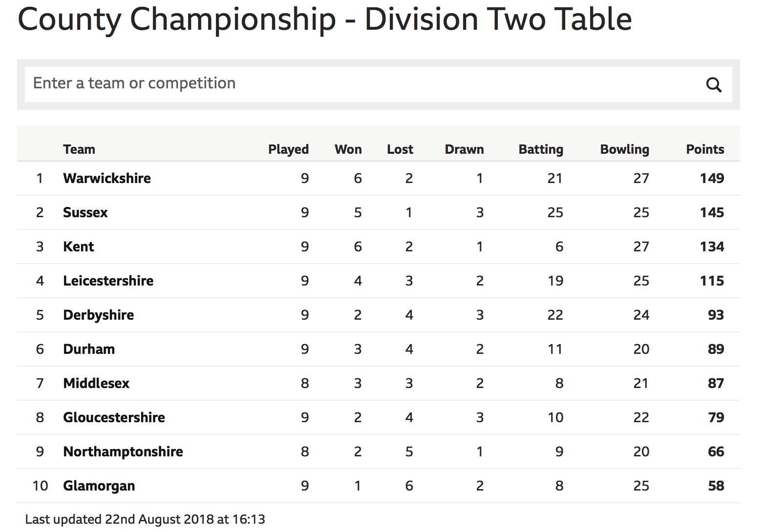The height and width of the screenshot is (532, 764).
Task: Click the Team column header
Action: tap(79, 149)
